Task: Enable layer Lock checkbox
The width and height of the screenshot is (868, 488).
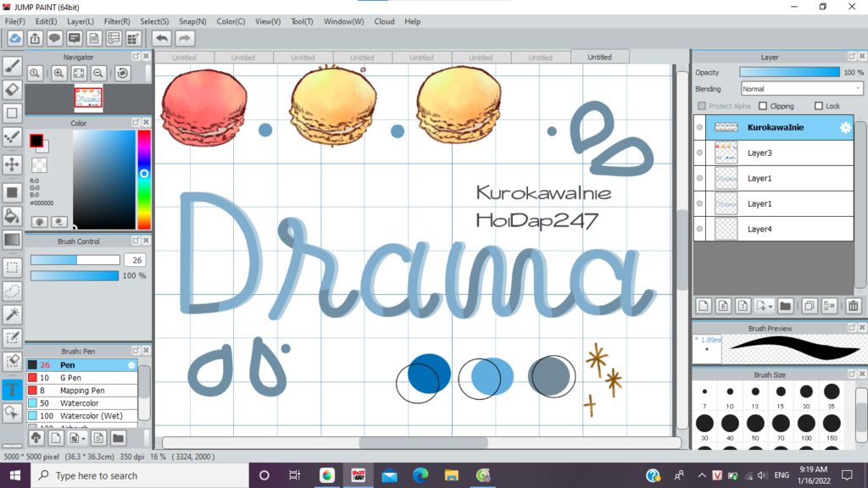Action: tap(819, 106)
